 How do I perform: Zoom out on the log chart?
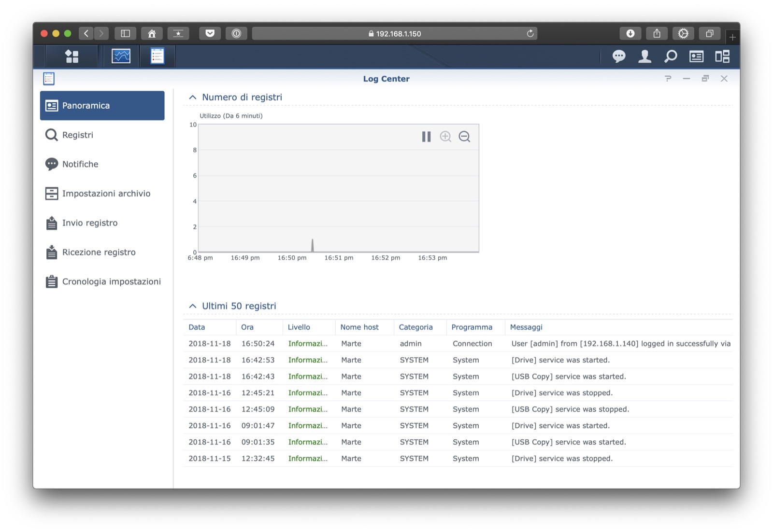click(464, 137)
